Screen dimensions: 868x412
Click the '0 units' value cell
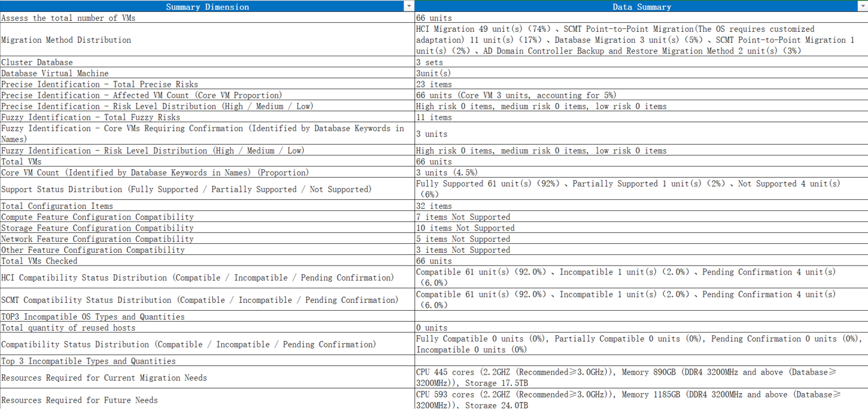(641, 328)
